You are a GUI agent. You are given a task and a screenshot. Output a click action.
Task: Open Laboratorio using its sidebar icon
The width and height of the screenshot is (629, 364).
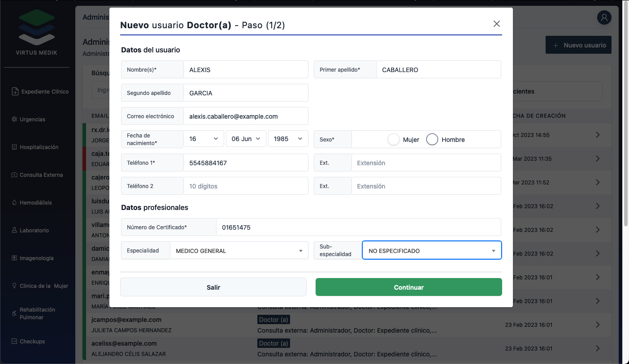15,231
